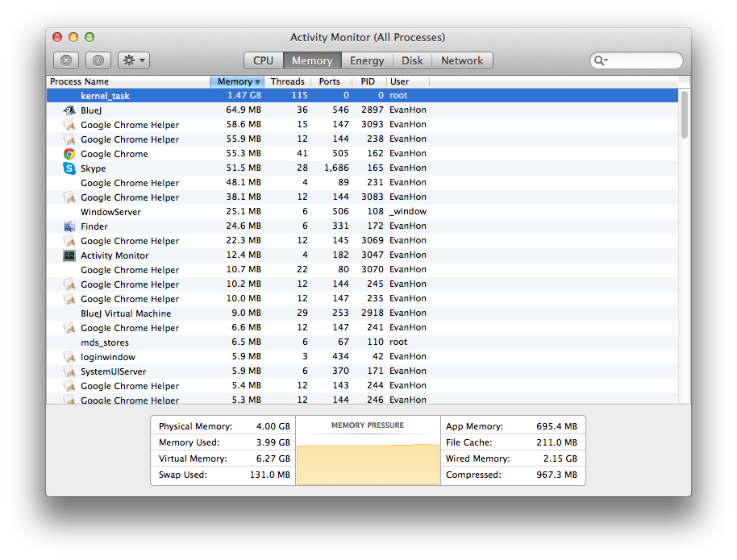Image resolution: width=737 pixels, height=560 pixels.
Task: Click icon of Chrome Helper PID 235
Action: pos(69,299)
